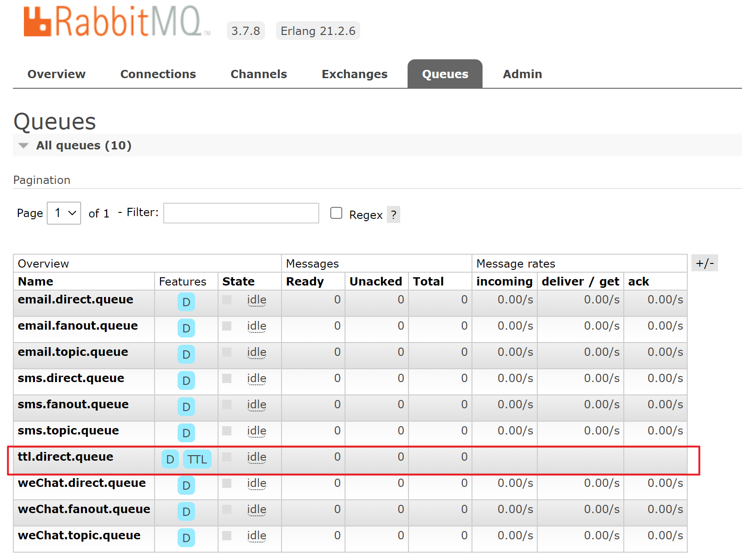Sort queues by the Ready column header
The width and height of the screenshot is (742, 560).
(305, 281)
